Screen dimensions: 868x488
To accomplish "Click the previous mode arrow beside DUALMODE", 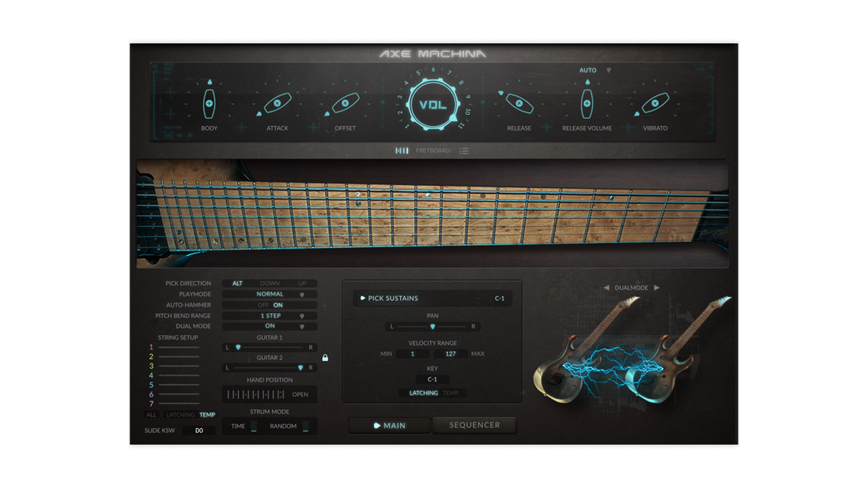I will click(x=606, y=288).
